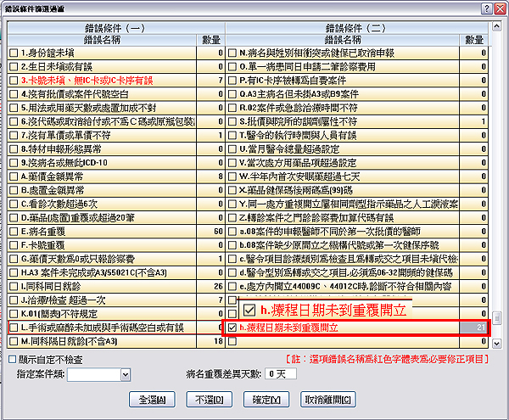Check the '1.身份證未填' error checkbox

[14, 53]
